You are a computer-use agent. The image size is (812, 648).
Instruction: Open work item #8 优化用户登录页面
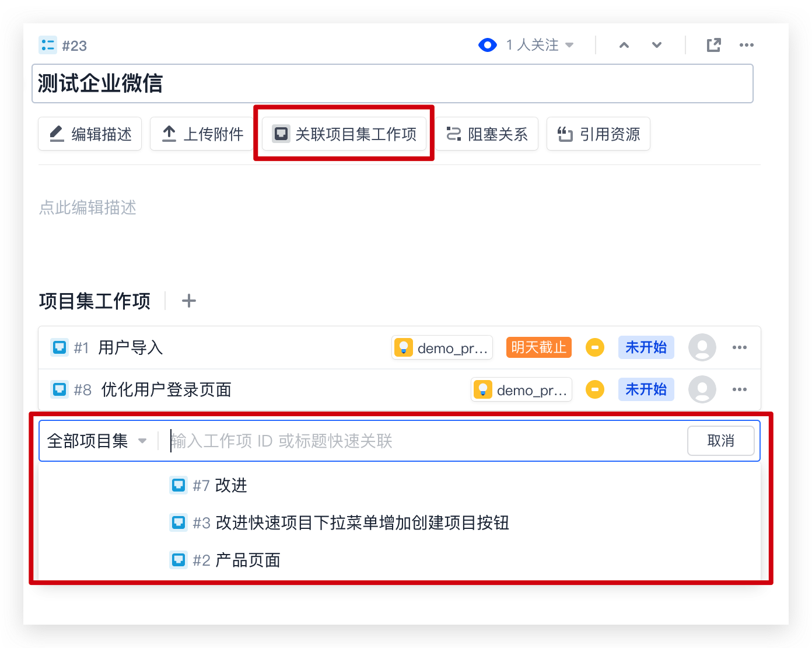[x=166, y=389]
